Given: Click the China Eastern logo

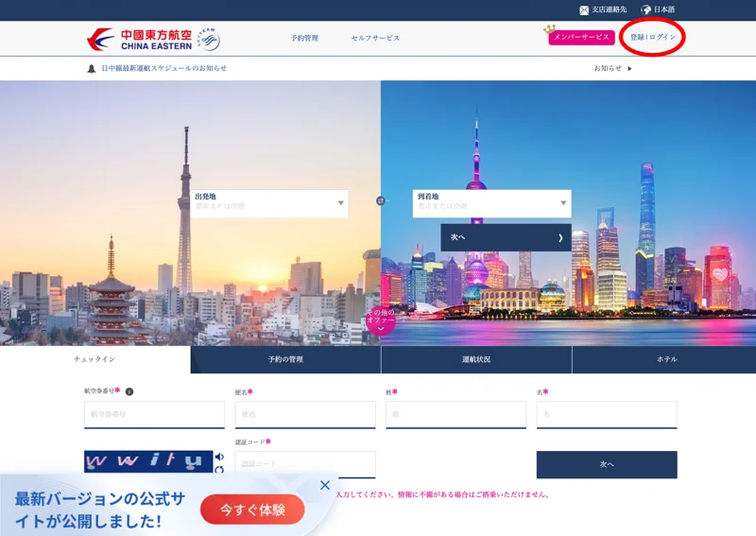Looking at the screenshot, I should pos(139,40).
